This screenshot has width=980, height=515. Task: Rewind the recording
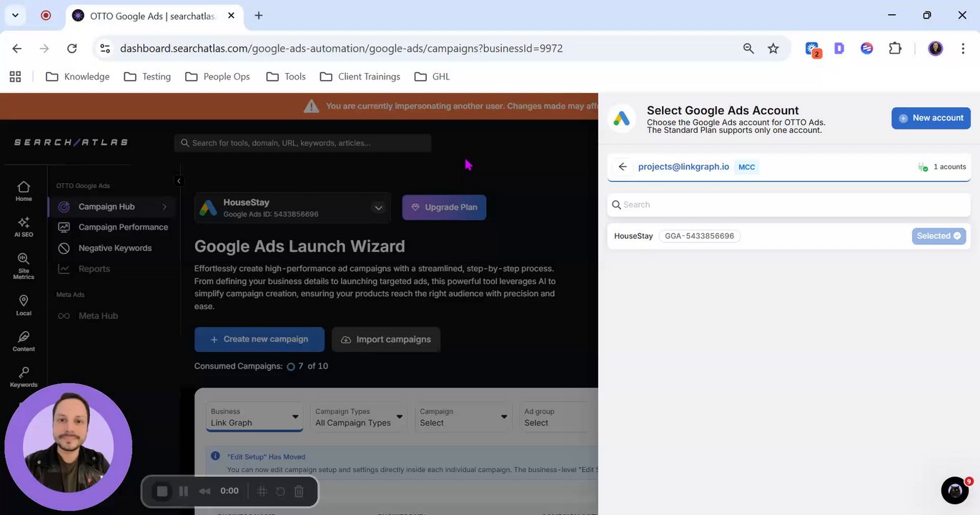point(204,491)
